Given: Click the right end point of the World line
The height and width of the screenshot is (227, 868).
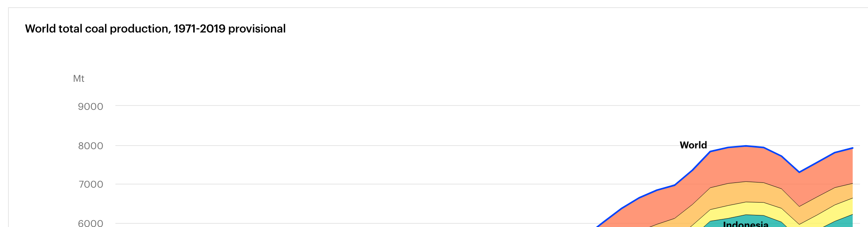Looking at the screenshot, I should (x=852, y=148).
